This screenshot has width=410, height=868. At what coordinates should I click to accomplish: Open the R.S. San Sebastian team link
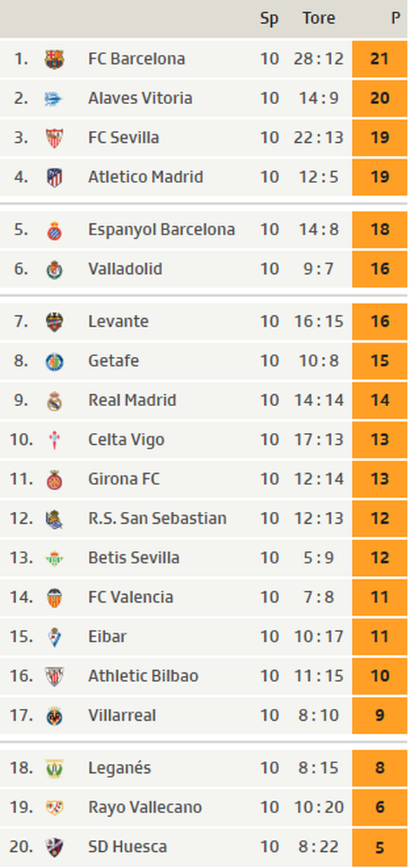(157, 519)
